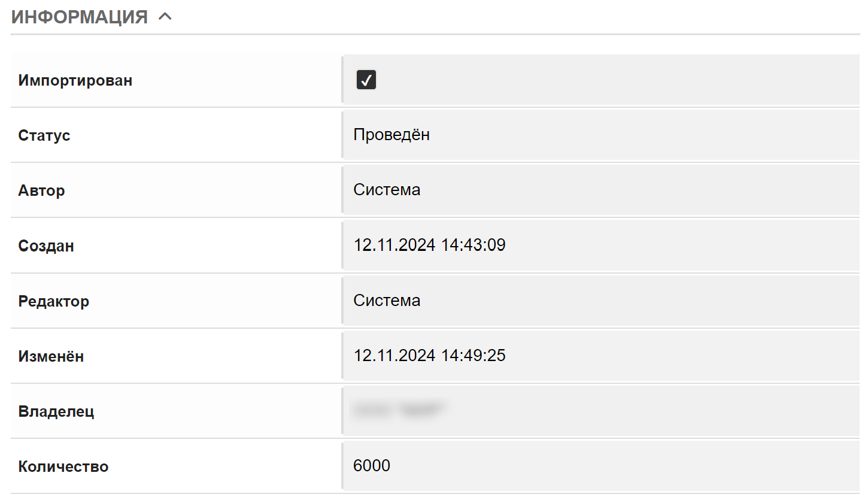Screen dimensions: 868x497
Task: Click the Статус label
Action: [44, 135]
